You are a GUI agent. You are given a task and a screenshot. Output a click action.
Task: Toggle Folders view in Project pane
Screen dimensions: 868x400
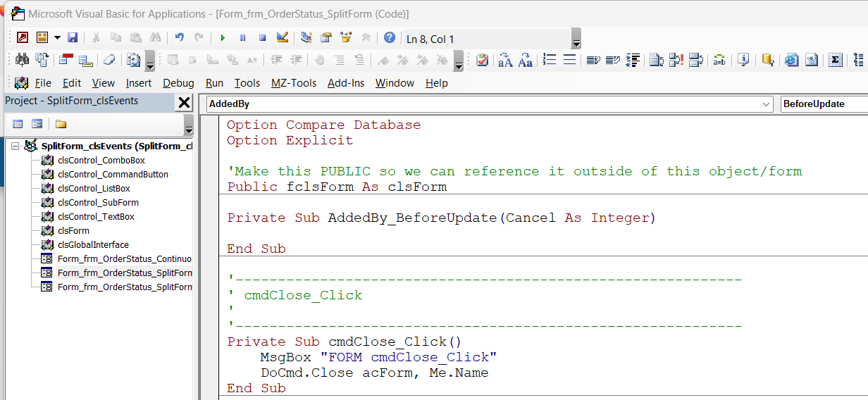[61, 124]
